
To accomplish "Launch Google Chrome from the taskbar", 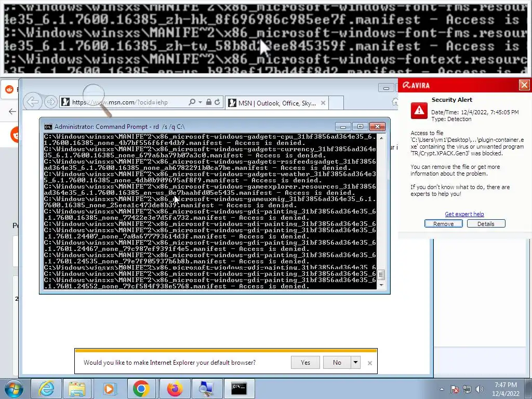I will tap(141, 389).
